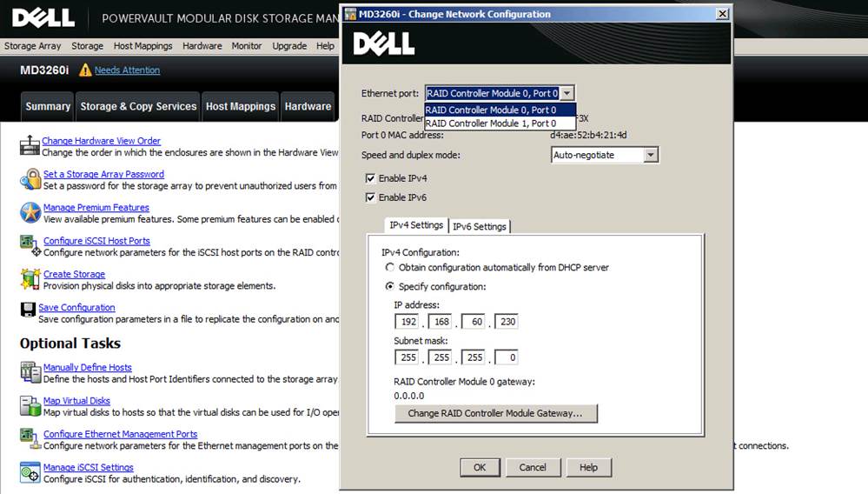
Task: Open Change Hardware View Order link
Action: pos(102,141)
